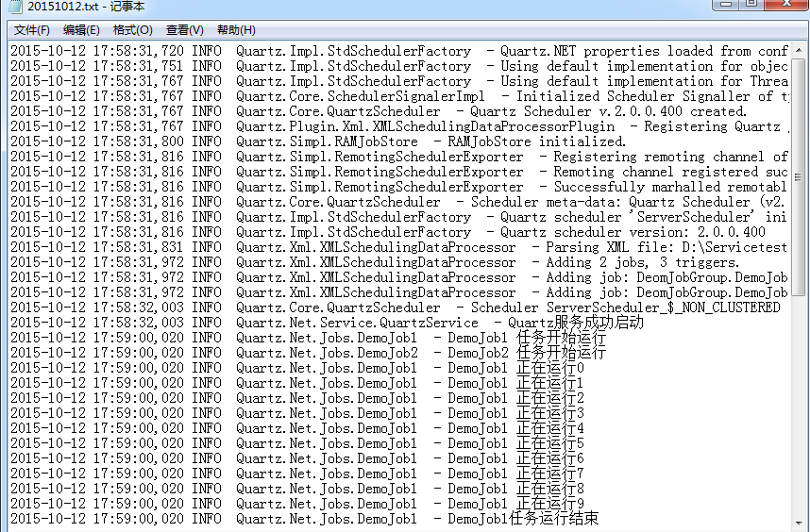Click text 'DemoJob1 正在运行7'
The height and width of the screenshot is (532, 810).
tap(516, 474)
